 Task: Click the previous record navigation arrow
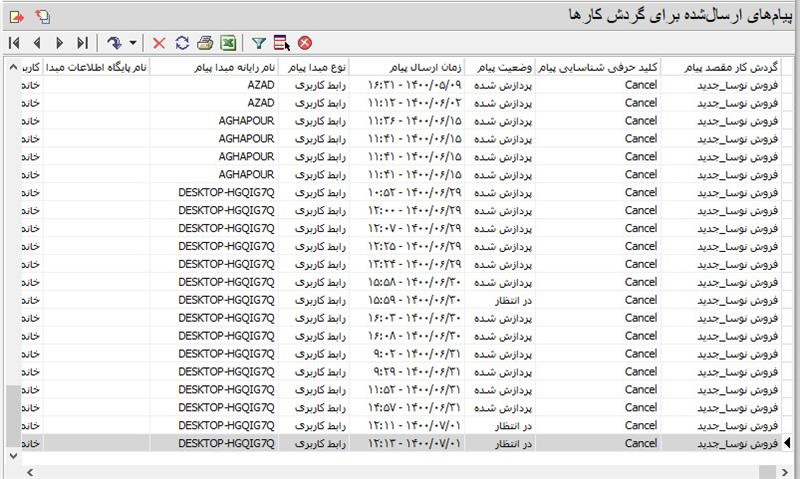(37, 43)
